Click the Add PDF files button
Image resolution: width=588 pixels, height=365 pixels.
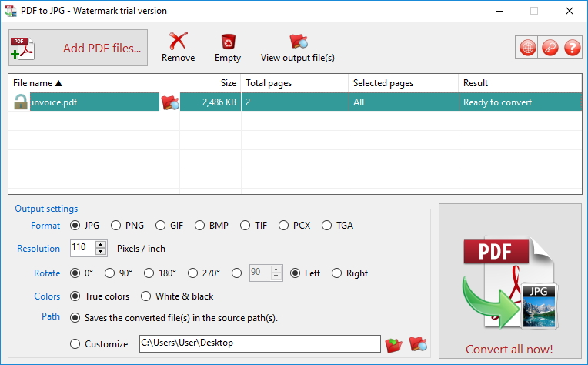click(x=78, y=48)
